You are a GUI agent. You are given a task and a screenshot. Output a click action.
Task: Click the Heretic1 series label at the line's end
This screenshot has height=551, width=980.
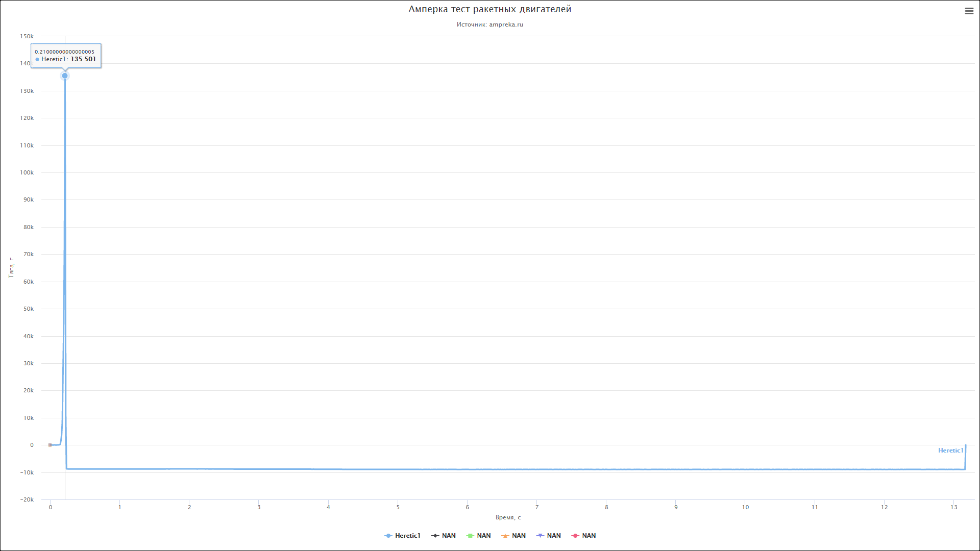pyautogui.click(x=950, y=450)
